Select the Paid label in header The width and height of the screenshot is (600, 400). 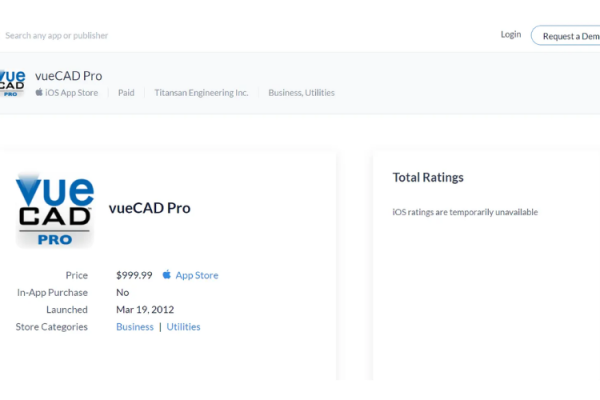coord(126,93)
